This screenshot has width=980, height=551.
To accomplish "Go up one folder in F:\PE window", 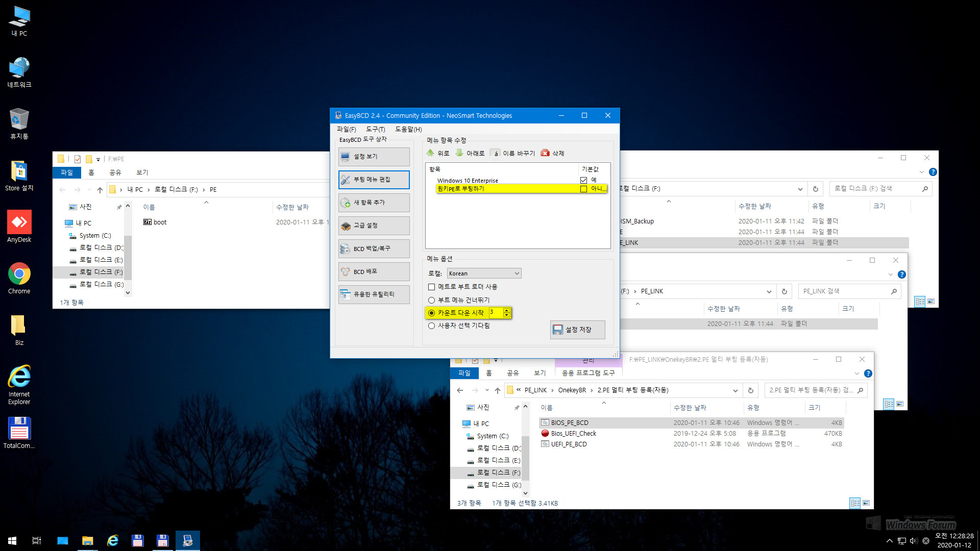I will pos(100,190).
